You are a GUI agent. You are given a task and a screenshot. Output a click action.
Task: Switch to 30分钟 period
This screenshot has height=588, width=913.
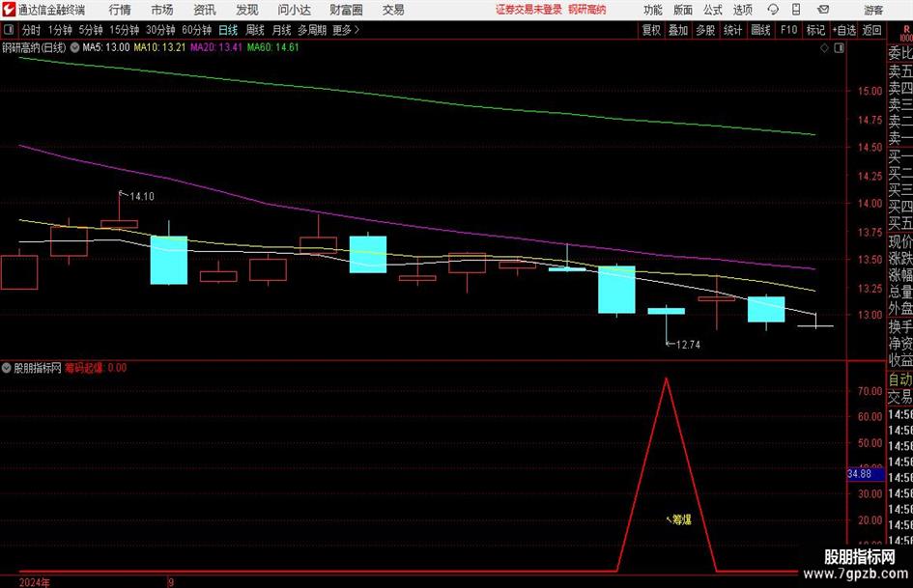point(160,30)
